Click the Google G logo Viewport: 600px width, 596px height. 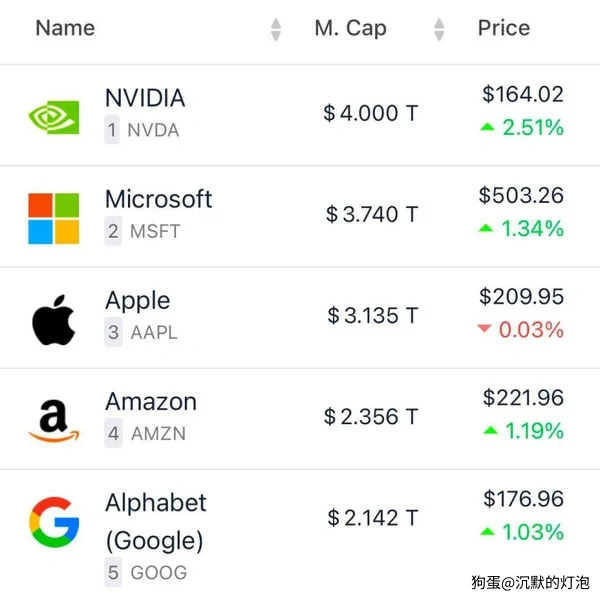(x=53, y=522)
